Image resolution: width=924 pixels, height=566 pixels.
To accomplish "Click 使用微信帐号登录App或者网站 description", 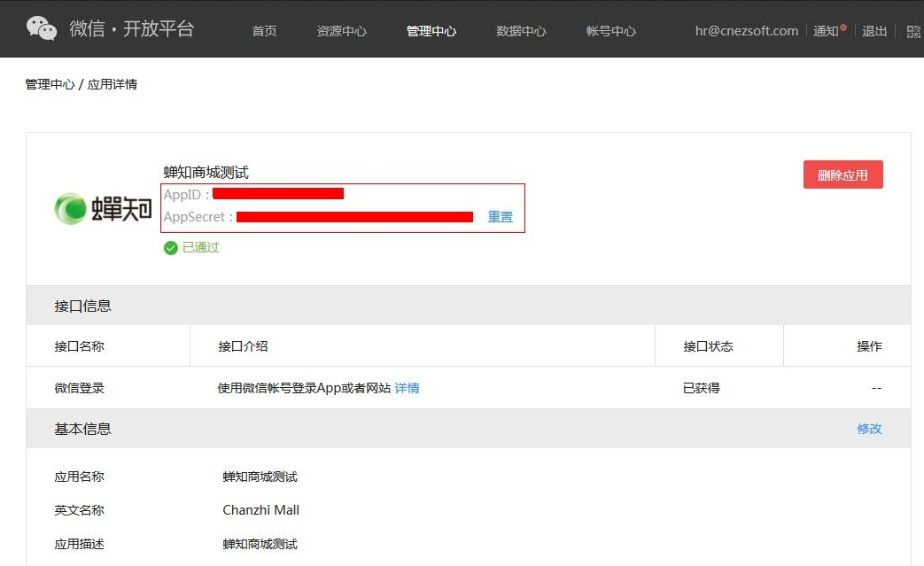I will (x=304, y=388).
